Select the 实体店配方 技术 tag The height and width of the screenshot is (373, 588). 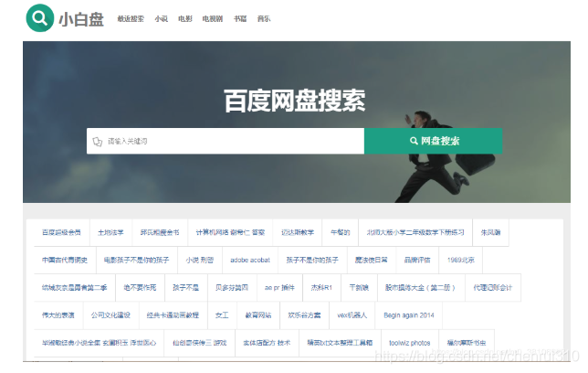267,343
